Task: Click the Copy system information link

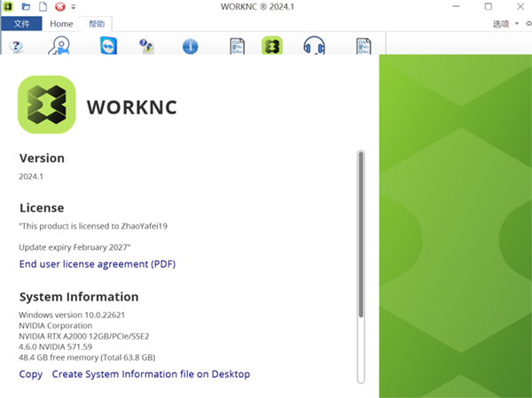Action: [31, 374]
